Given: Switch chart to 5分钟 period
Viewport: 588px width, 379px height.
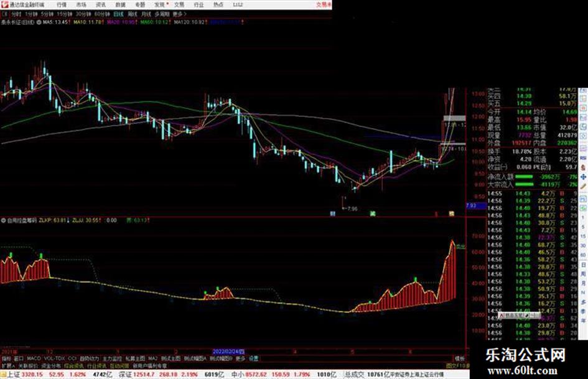Looking at the screenshot, I should pyautogui.click(x=47, y=14).
